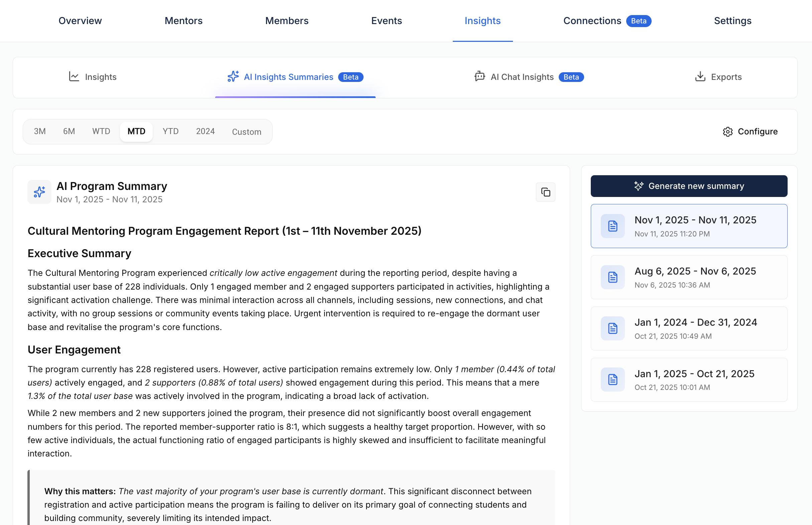
Task: Select the 3M time range
Action: tap(40, 132)
